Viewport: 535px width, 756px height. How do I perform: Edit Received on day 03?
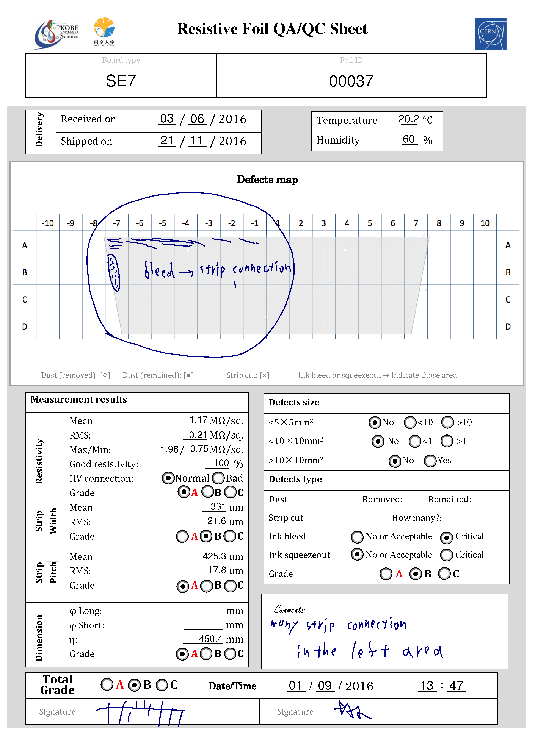167,119
